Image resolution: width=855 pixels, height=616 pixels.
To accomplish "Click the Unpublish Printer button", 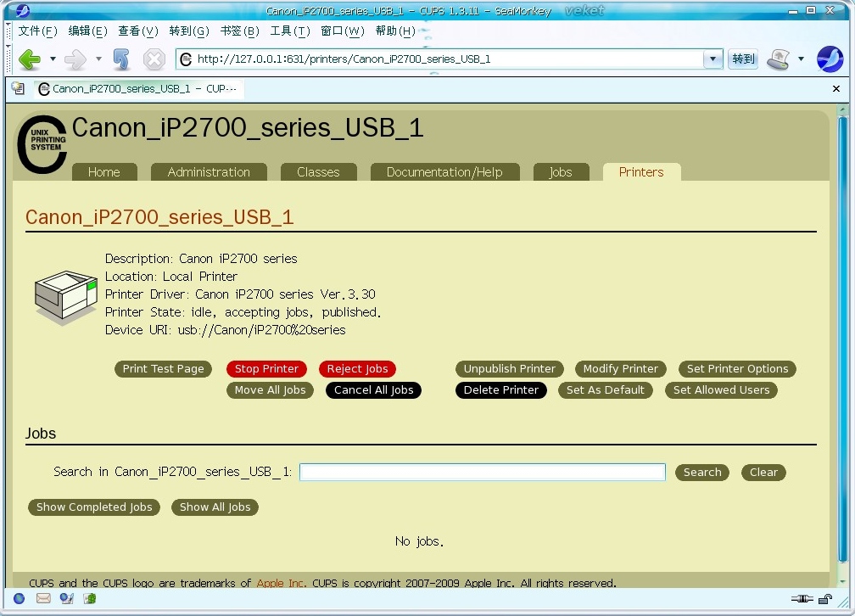I will pos(509,369).
